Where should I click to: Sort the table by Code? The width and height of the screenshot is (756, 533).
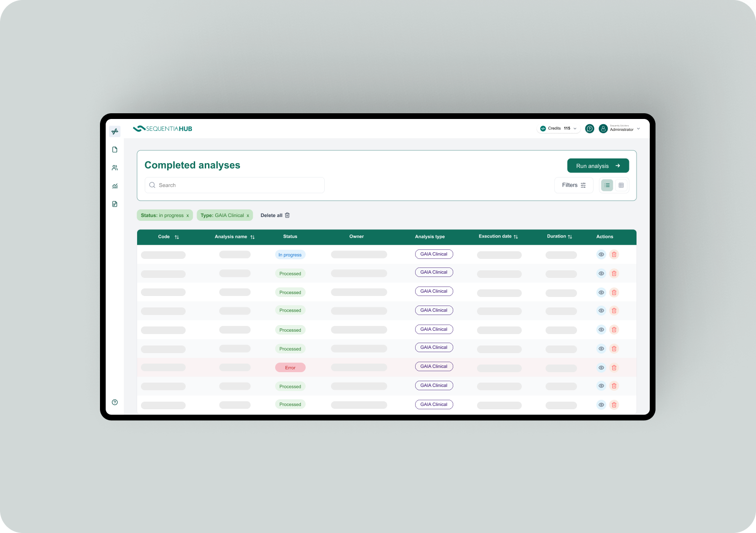[177, 237]
